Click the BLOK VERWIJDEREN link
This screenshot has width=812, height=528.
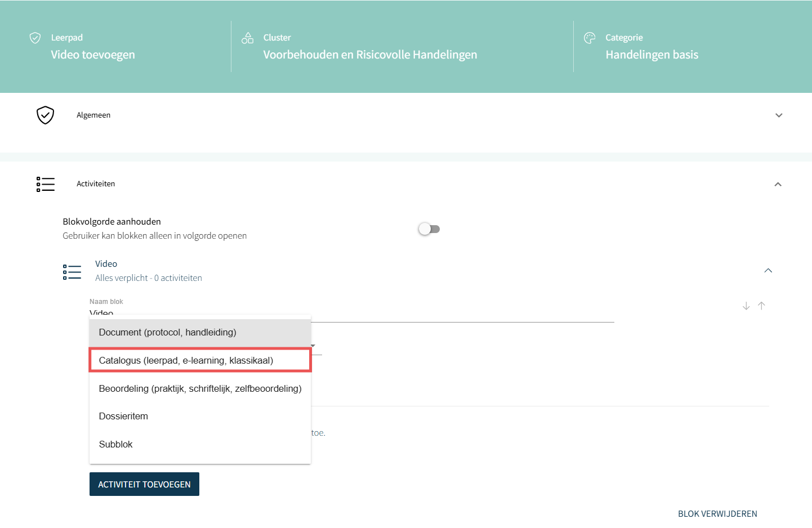pyautogui.click(x=717, y=514)
